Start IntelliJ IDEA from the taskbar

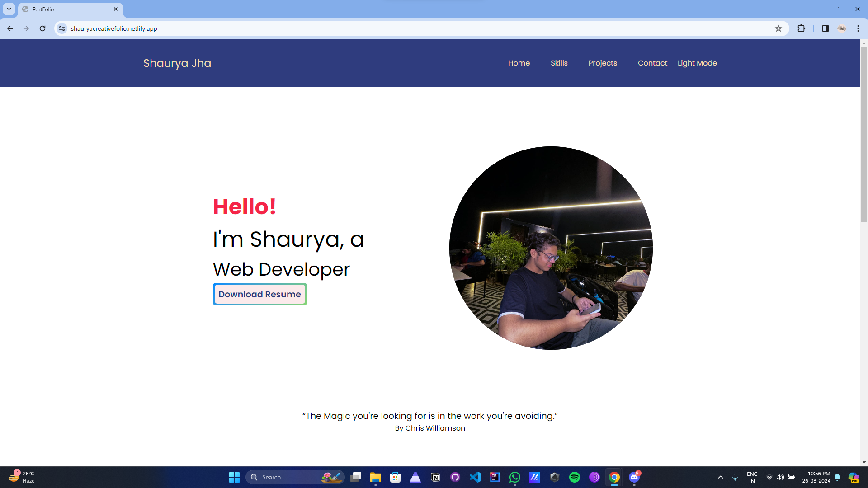[x=495, y=477]
